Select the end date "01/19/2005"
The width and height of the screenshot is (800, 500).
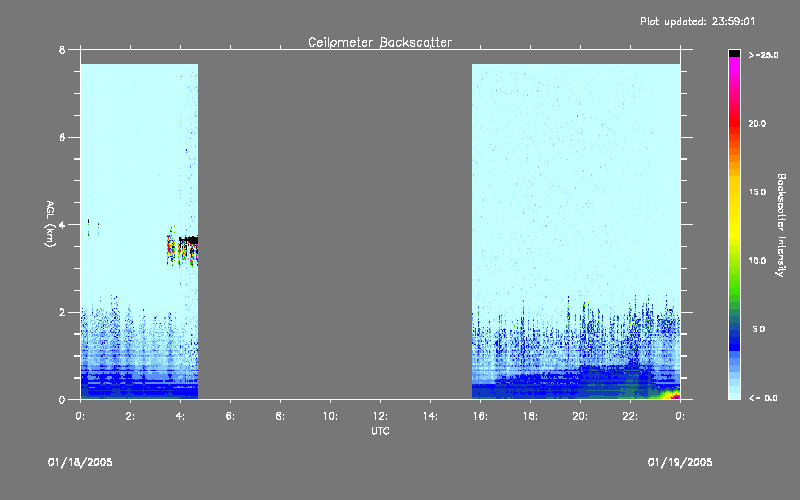coord(680,462)
